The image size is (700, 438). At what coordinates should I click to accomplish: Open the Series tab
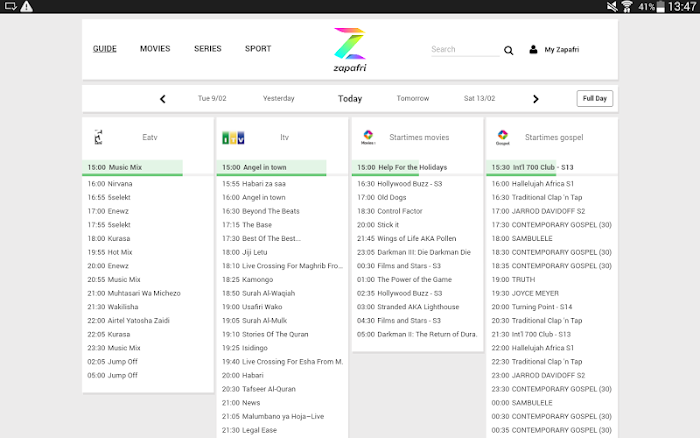[x=208, y=49]
